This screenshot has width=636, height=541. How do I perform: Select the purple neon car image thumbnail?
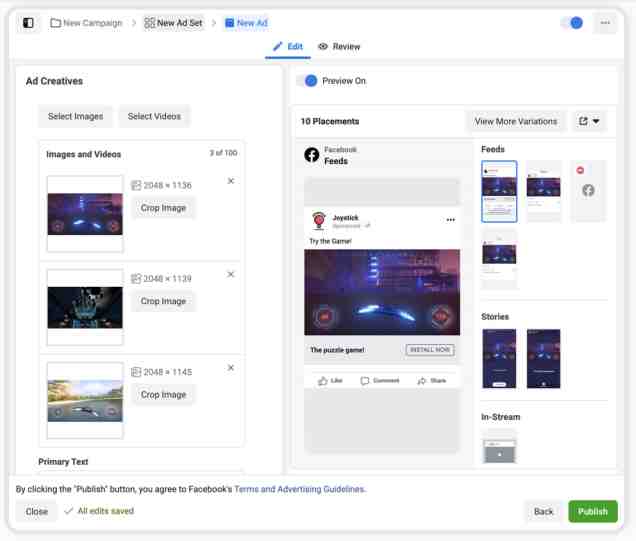pyautogui.click(x=85, y=214)
